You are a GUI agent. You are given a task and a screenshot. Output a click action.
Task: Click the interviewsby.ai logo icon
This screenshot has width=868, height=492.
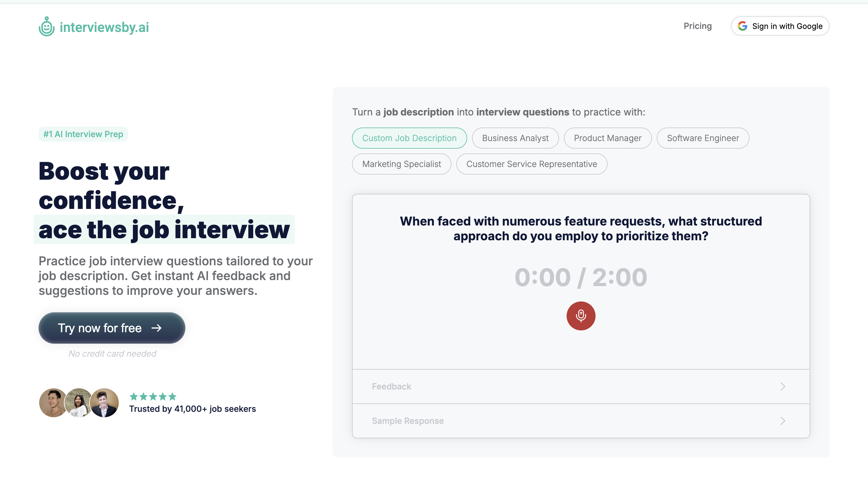(46, 26)
